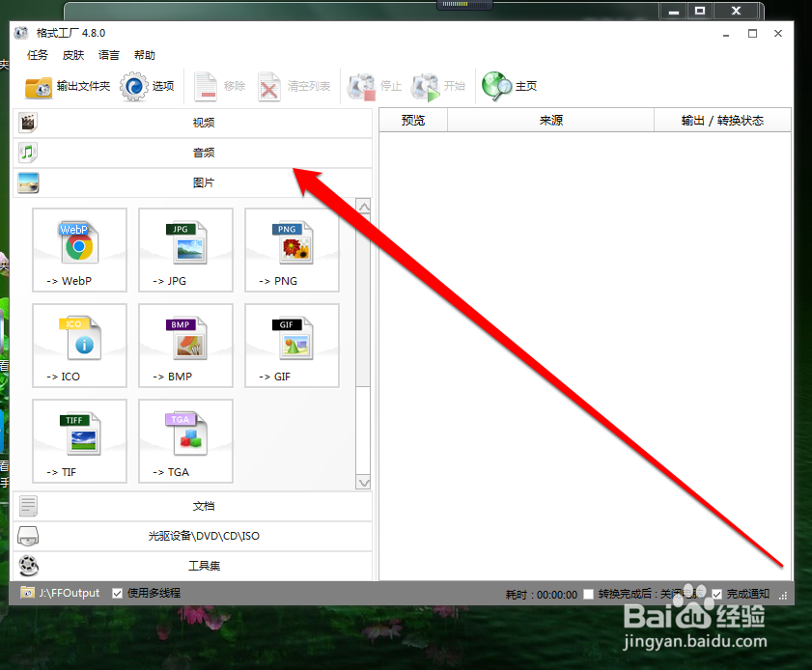Viewport: 812px width, 670px height.
Task: Toggle the 使用多线程 multithreading checkbox
Action: coord(118,594)
